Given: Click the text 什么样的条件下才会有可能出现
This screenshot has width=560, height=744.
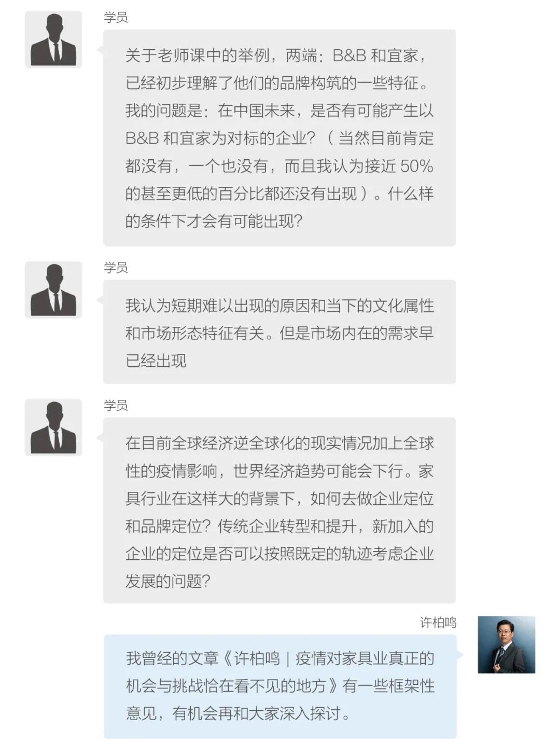Looking at the screenshot, I should 279,208.
